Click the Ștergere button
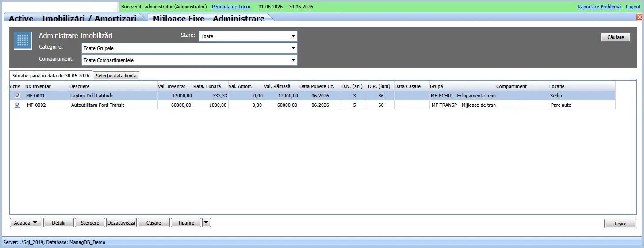This screenshot has height=248, width=644. (x=90, y=223)
